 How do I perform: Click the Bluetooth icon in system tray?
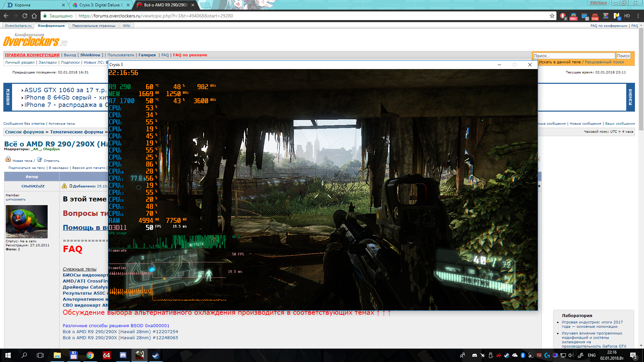coord(523,355)
